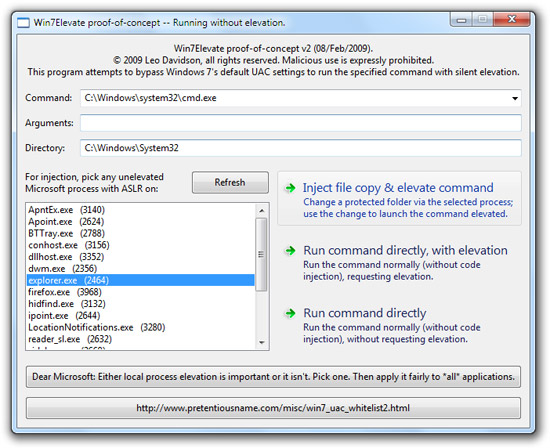Choose Run command directly, with elevation
The width and height of the screenshot is (550, 448).
(399, 262)
